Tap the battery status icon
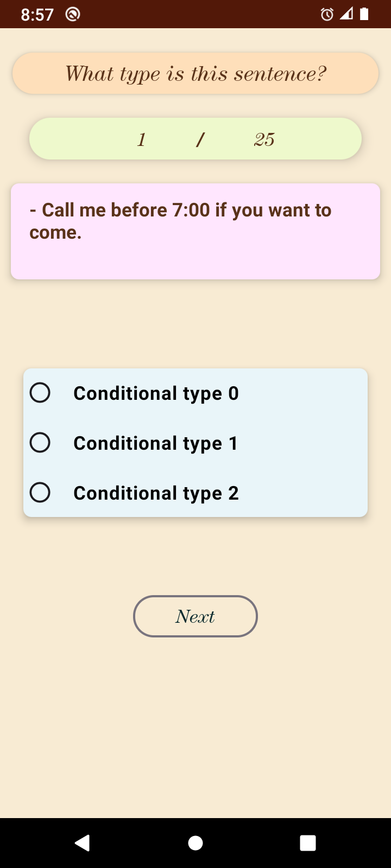391x868 pixels. (x=364, y=14)
